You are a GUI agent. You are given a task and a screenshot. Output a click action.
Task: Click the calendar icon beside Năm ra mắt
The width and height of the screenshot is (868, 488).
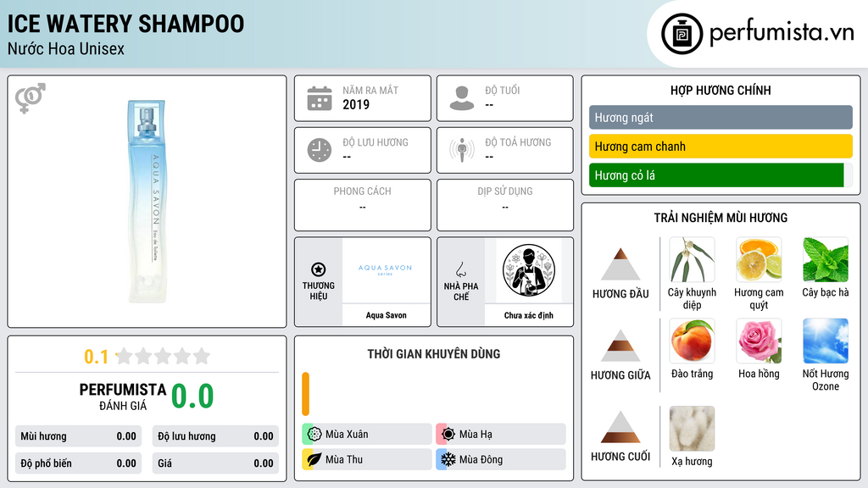point(320,98)
